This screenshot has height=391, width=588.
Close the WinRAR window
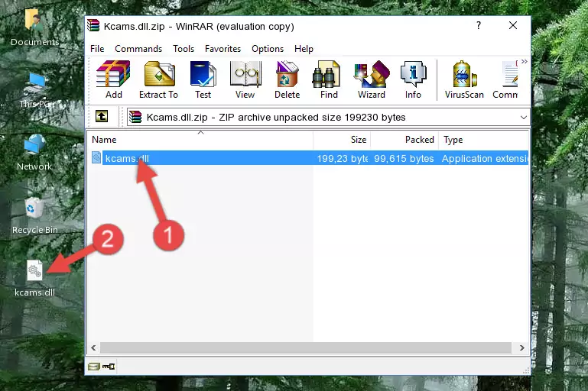[x=513, y=25]
